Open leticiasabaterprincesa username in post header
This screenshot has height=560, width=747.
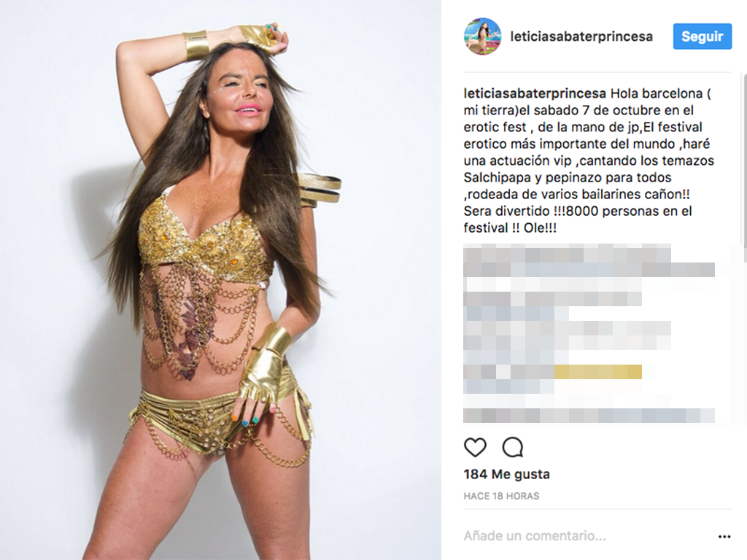pos(581,36)
